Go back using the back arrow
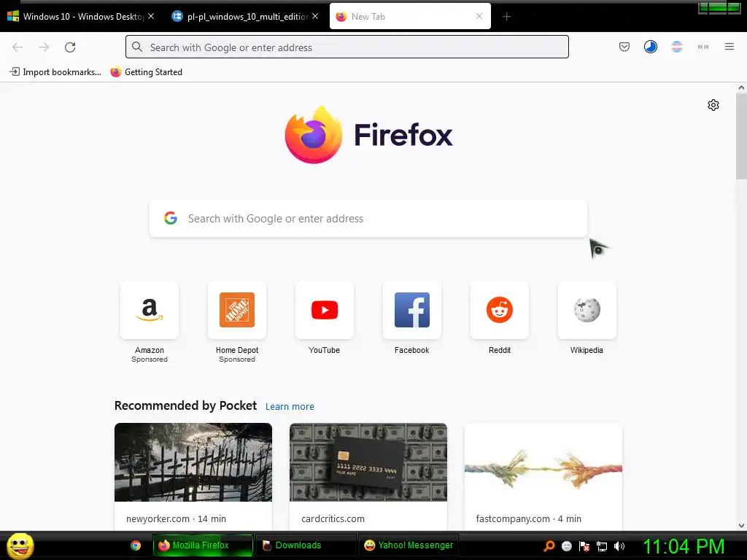The width and height of the screenshot is (747, 560). (18, 47)
